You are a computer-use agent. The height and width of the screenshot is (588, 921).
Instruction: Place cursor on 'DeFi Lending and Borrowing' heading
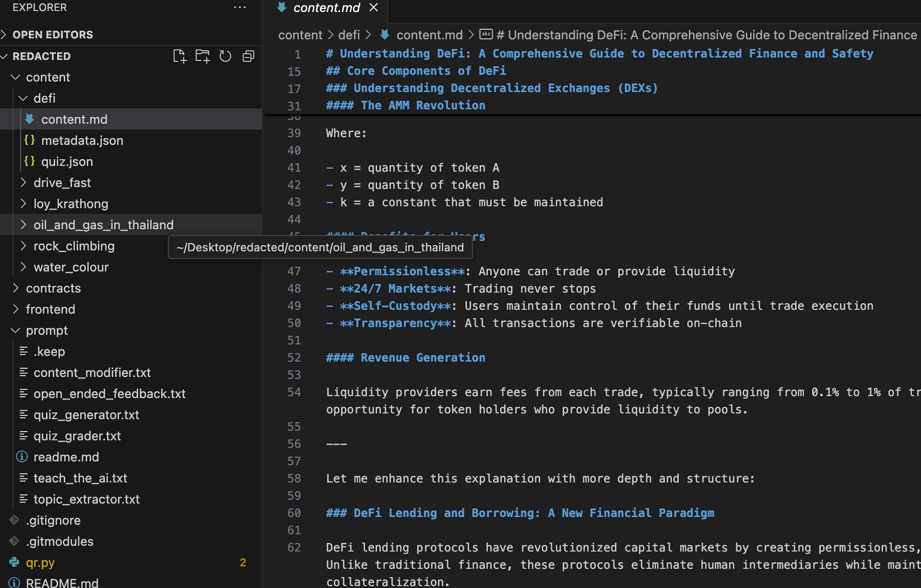click(x=520, y=513)
